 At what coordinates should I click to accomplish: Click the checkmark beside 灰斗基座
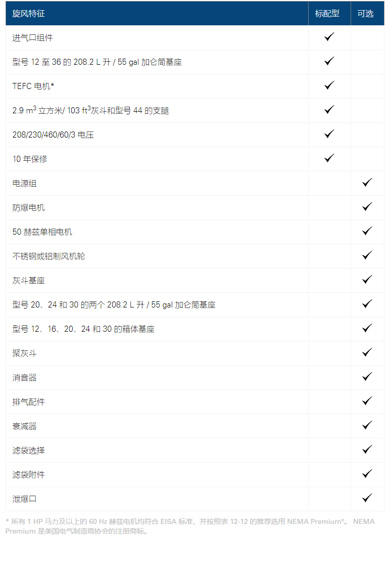367,280
